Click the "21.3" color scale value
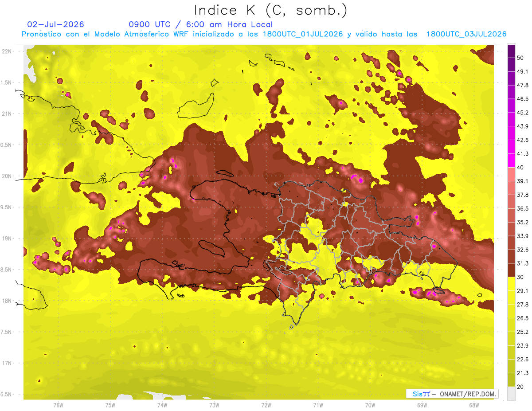 pos(523,373)
